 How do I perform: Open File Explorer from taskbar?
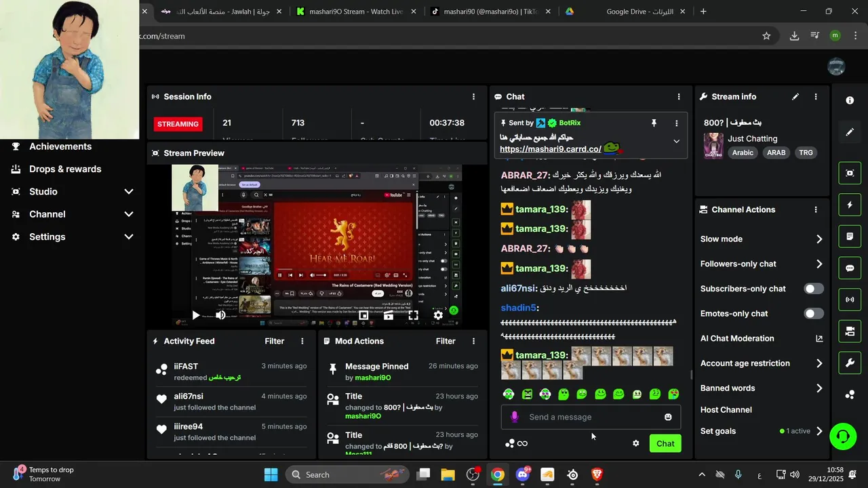(x=448, y=474)
